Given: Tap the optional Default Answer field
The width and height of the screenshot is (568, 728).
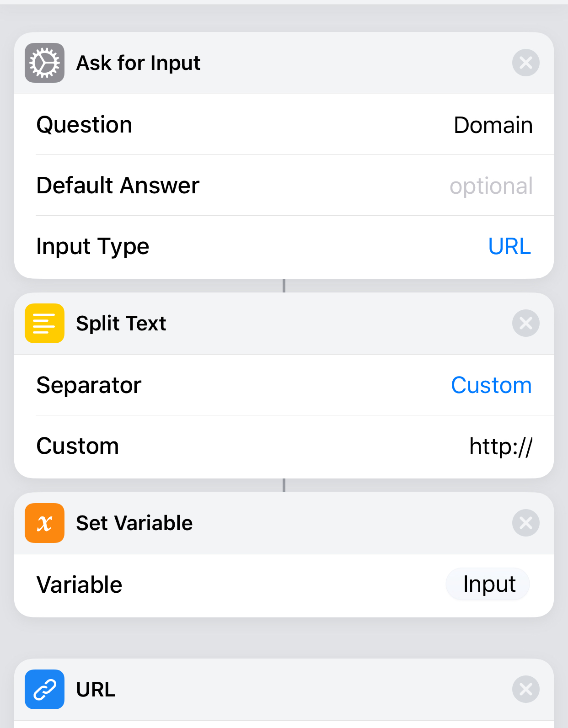Looking at the screenshot, I should pyautogui.click(x=491, y=186).
